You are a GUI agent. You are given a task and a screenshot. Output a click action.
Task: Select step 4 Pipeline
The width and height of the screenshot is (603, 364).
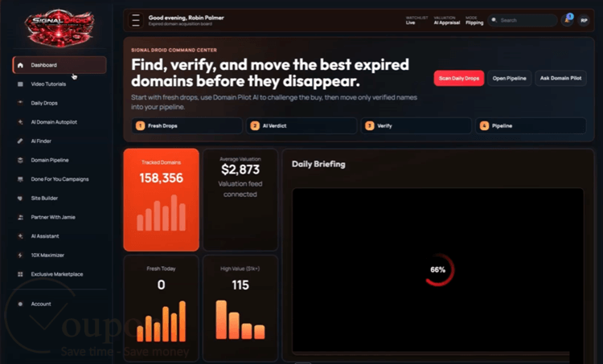pyautogui.click(x=531, y=125)
